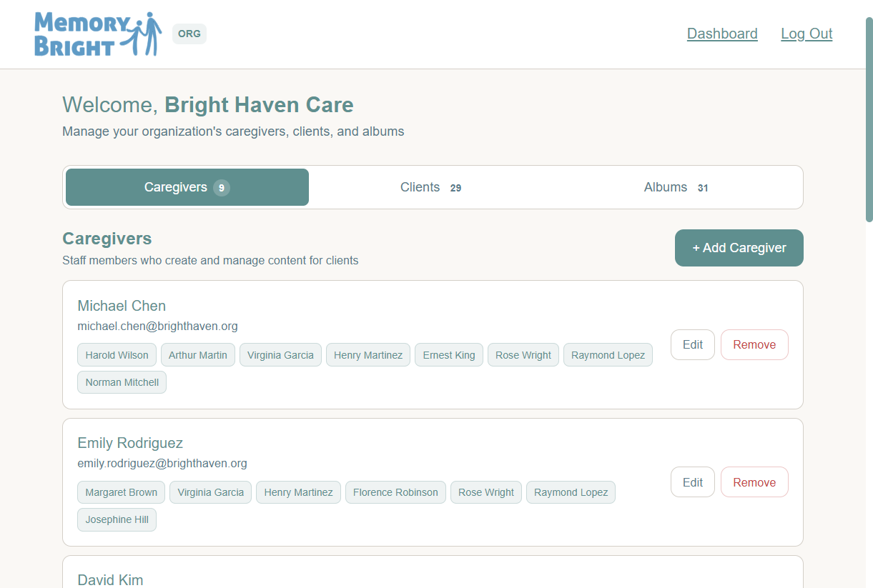Switch to the Clients tab
873x588 pixels.
pyautogui.click(x=431, y=187)
